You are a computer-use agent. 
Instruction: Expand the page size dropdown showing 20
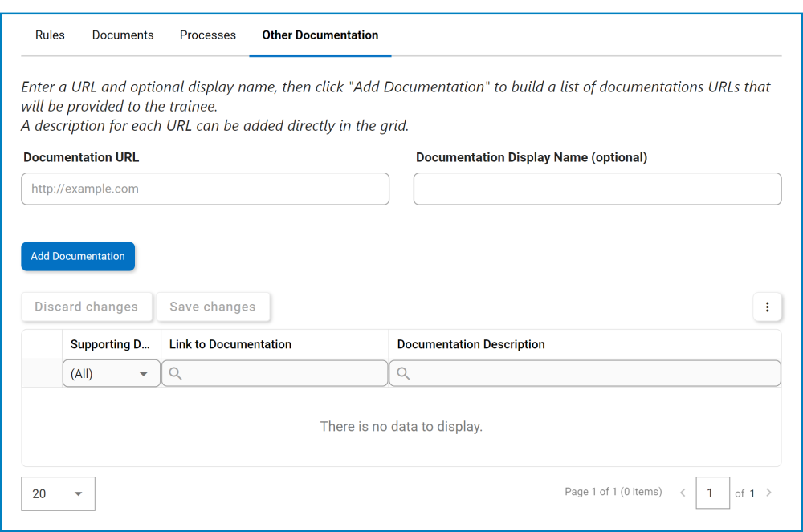58,493
